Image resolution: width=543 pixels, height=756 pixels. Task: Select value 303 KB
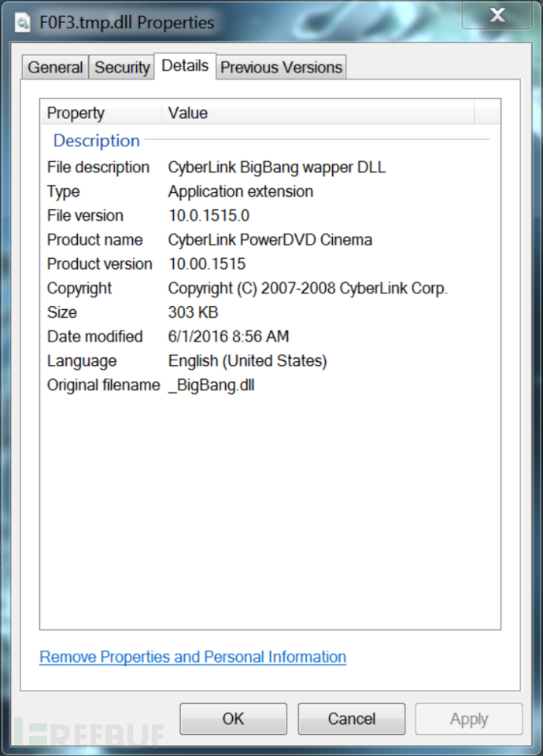[x=193, y=312]
